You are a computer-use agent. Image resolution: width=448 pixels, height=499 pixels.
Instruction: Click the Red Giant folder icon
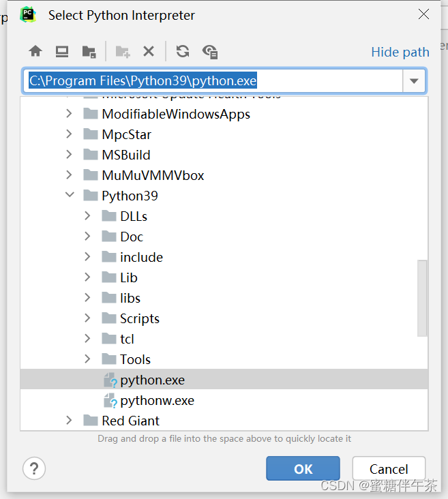(x=91, y=421)
